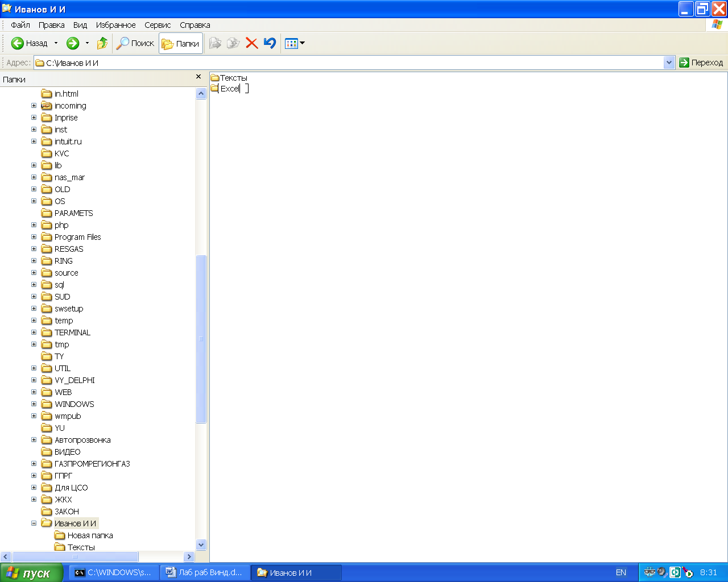
Task: Click tree pane horizontal scroll right arrow
Action: pyautogui.click(x=189, y=556)
